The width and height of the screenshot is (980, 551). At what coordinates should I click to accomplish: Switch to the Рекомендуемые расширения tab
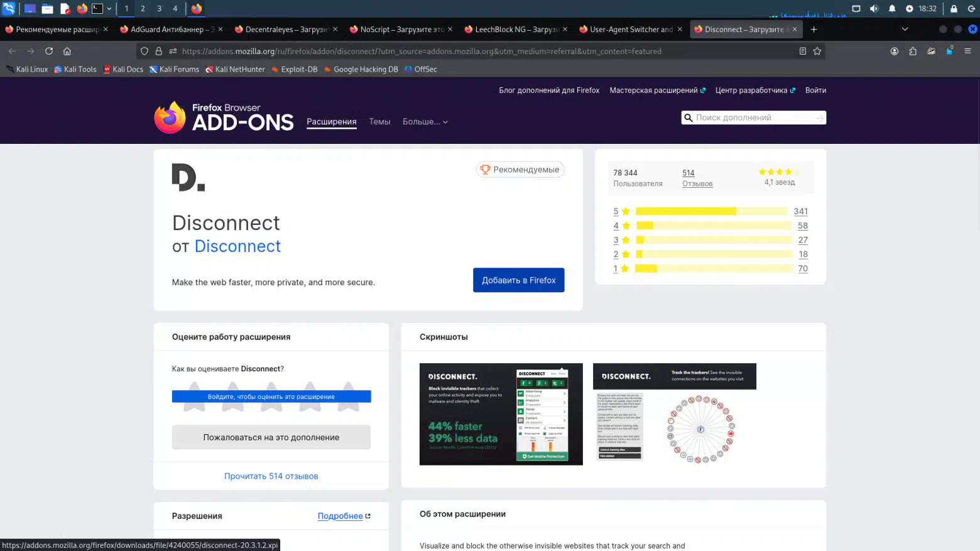(x=57, y=30)
